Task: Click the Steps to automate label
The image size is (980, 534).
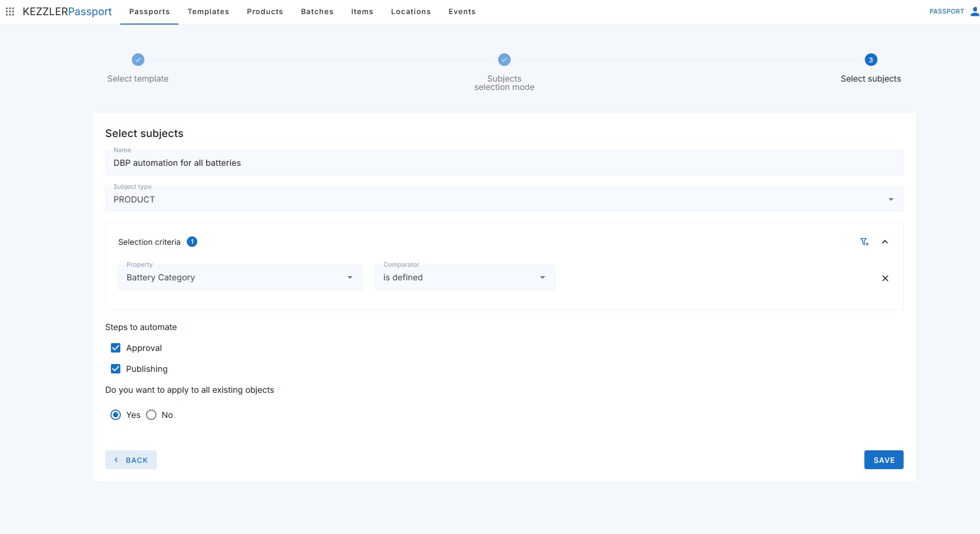Action: [x=141, y=327]
